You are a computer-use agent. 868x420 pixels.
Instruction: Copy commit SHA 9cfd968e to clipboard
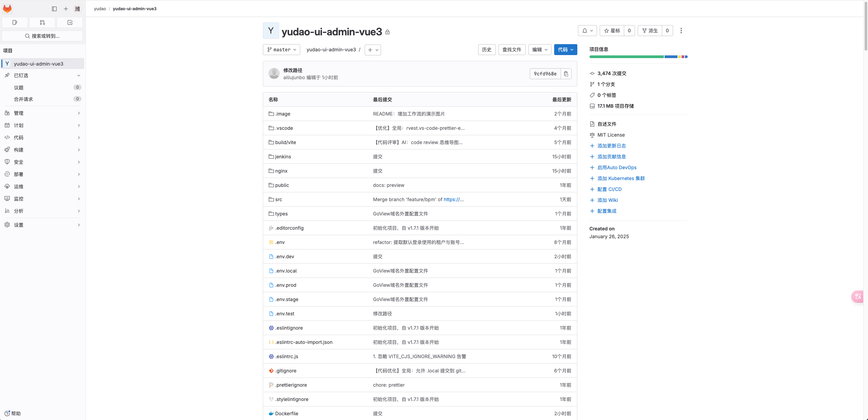click(566, 74)
